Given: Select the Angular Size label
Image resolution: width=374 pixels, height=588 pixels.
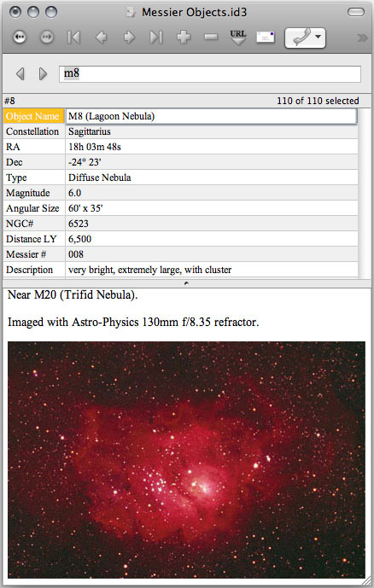Looking at the screenshot, I should coord(34,208).
